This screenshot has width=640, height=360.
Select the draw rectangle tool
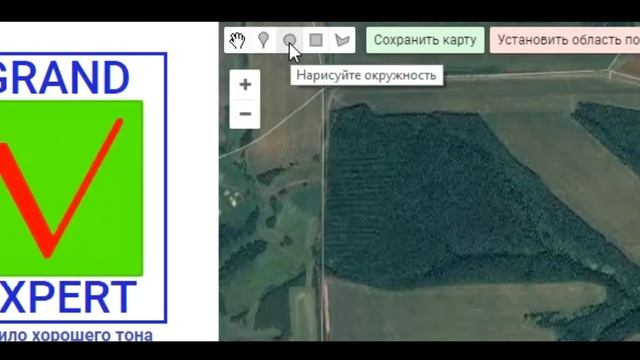click(316, 40)
